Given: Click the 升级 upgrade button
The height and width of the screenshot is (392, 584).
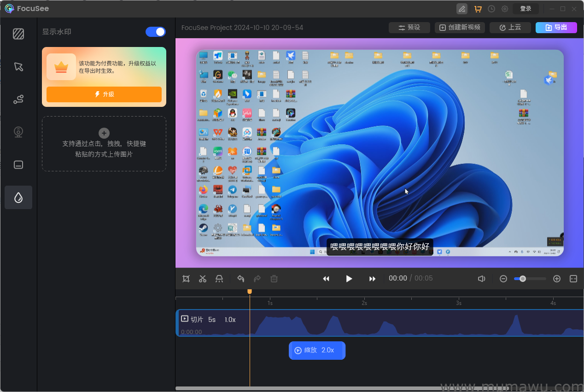Looking at the screenshot, I should point(104,94).
